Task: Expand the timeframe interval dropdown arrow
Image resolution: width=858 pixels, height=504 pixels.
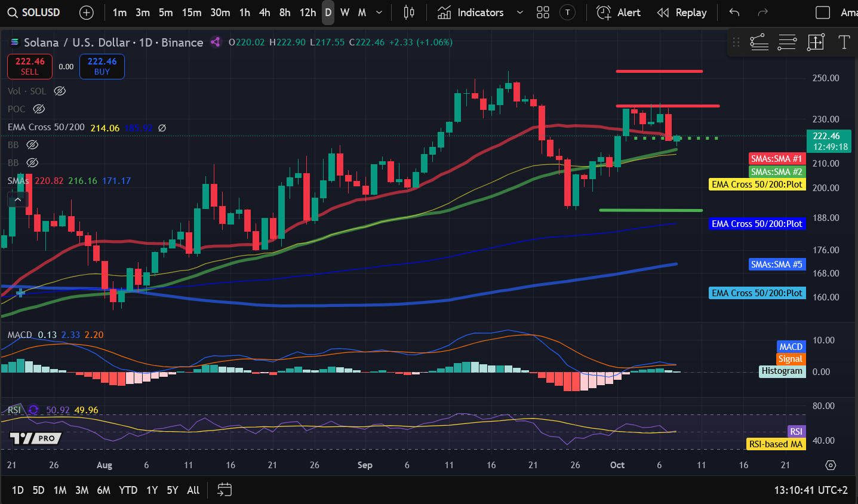Action: (x=379, y=13)
